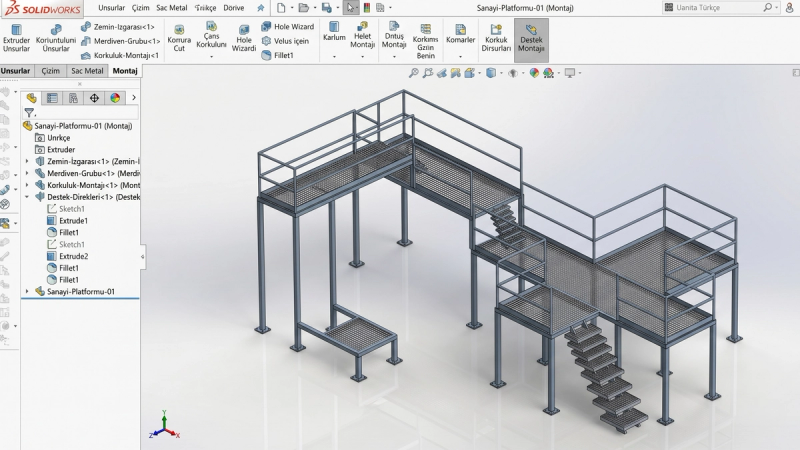
Task: Click the Extruder Unsurlar tool icon
Action: pos(16,39)
